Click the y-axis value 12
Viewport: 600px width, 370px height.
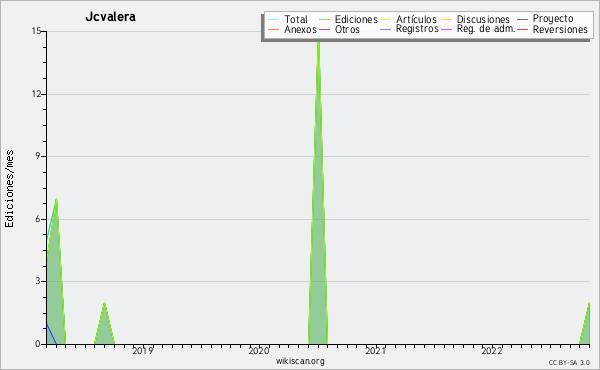coord(36,94)
